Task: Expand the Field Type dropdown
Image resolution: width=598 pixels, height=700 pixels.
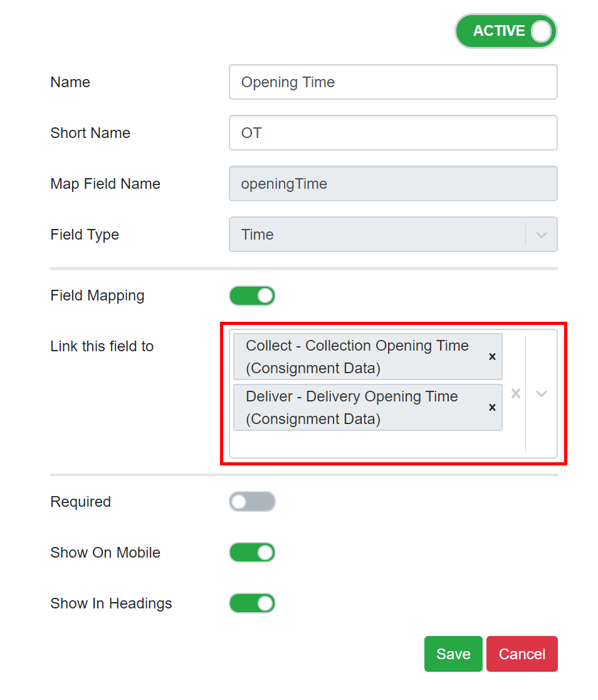Action: (540, 234)
